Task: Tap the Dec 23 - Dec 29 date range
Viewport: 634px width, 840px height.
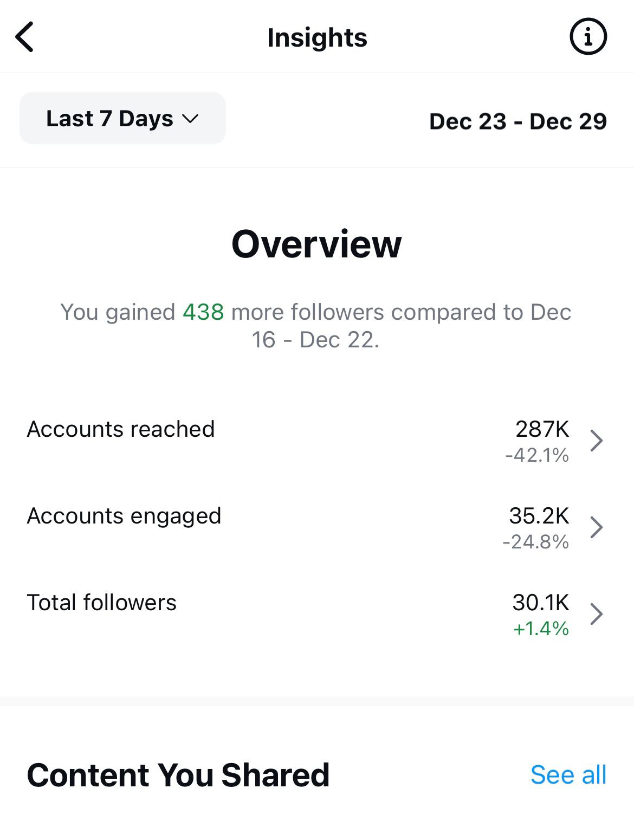Action: 518,121
